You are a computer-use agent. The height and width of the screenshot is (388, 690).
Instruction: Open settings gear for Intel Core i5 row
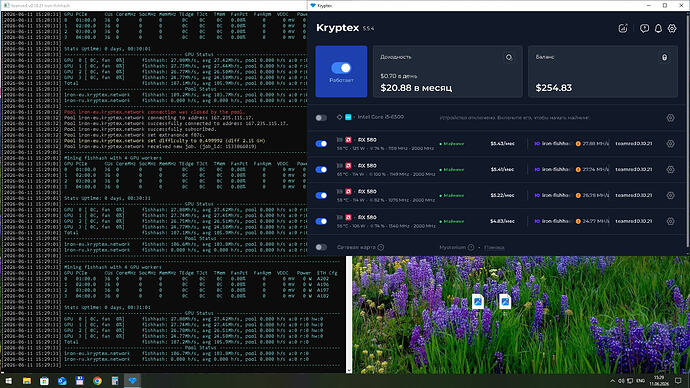pos(670,118)
